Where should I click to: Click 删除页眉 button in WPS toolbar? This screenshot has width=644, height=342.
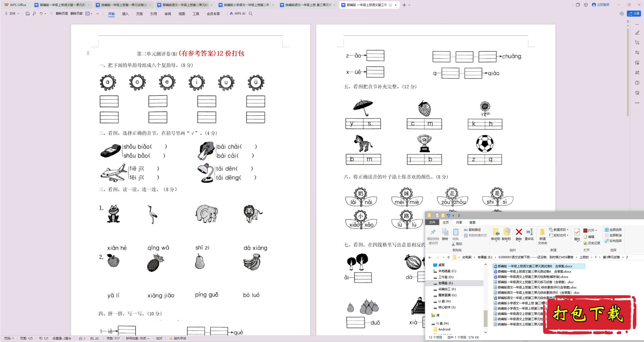62,14
